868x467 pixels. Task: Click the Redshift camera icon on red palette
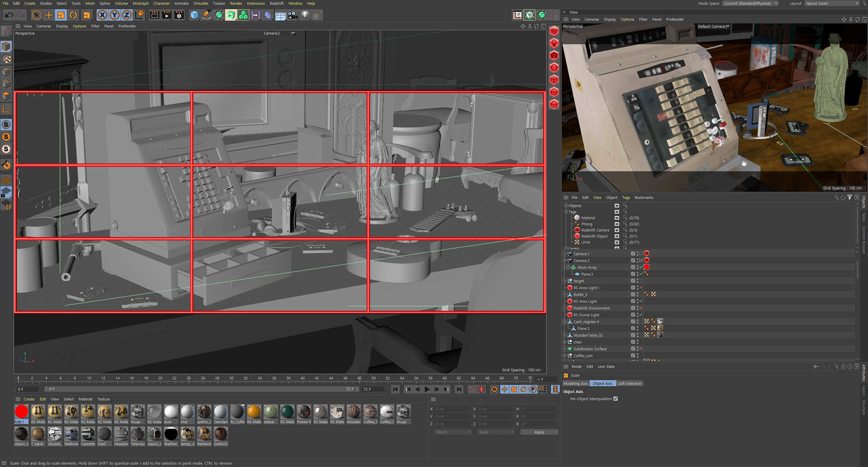click(x=554, y=55)
